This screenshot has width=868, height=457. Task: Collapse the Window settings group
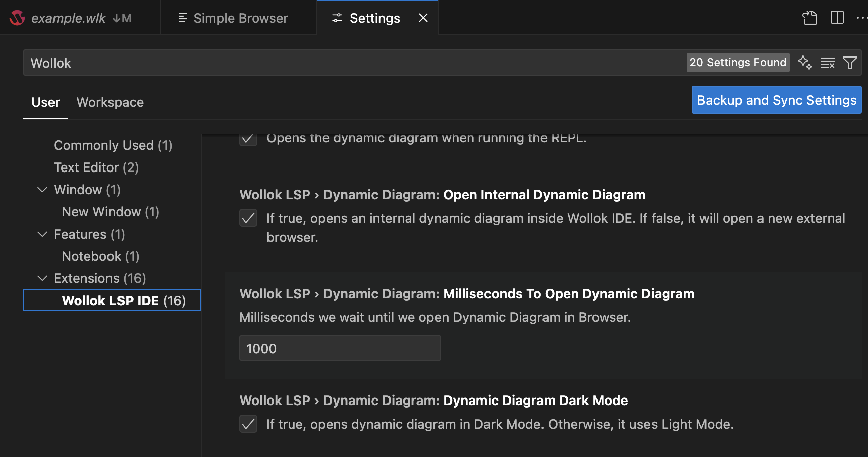(x=42, y=190)
